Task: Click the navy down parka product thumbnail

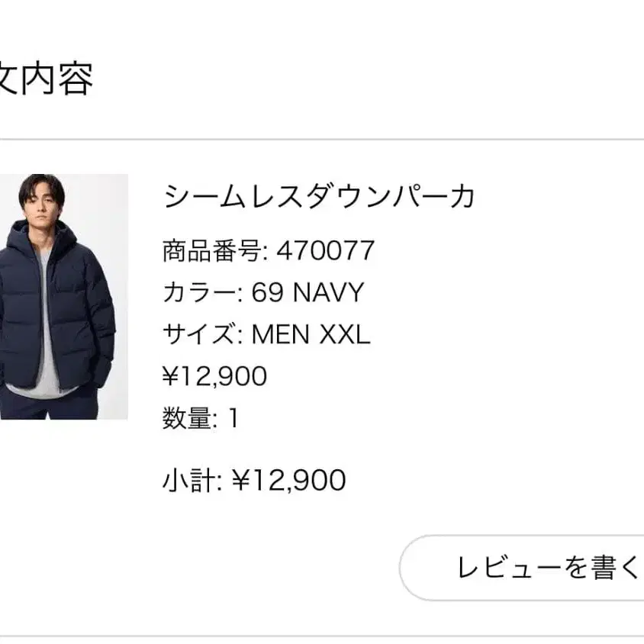Action: (x=64, y=296)
